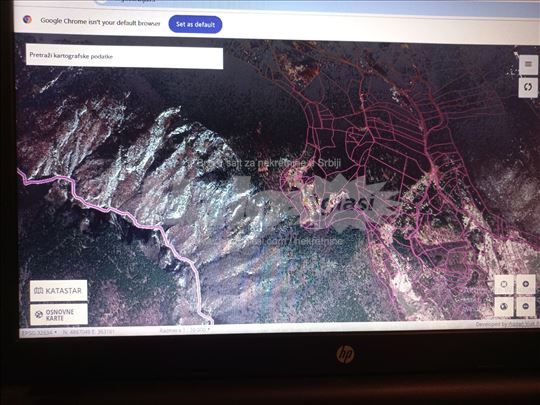The width and height of the screenshot is (540, 405).
Task: Open the EPSG coordinate system dropdown
Action: (x=39, y=333)
